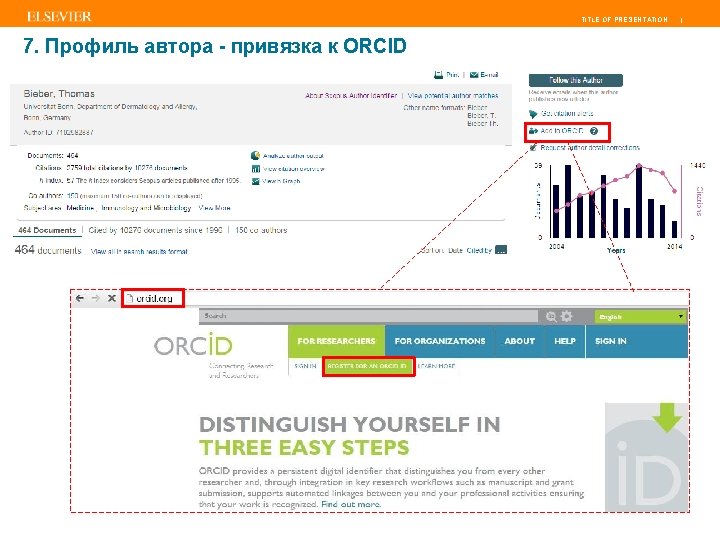Click the ORCID search magnifier icon
Image resolution: width=720 pixels, height=540 pixels.
(551, 316)
